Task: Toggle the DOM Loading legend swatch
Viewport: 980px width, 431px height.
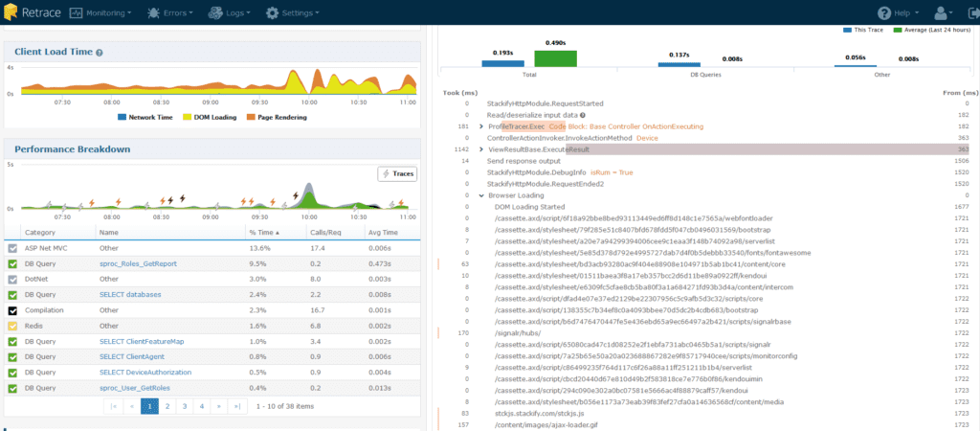Action: [x=187, y=117]
